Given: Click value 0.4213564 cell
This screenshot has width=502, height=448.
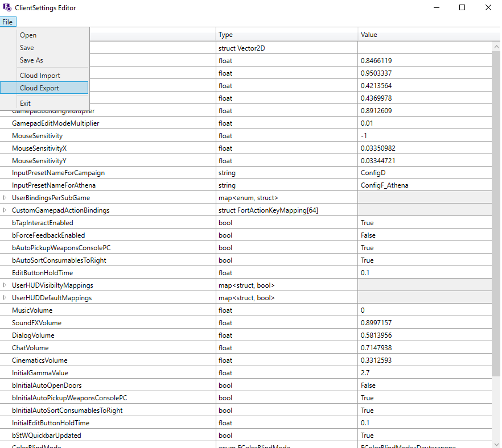Looking at the screenshot, I should point(425,85).
